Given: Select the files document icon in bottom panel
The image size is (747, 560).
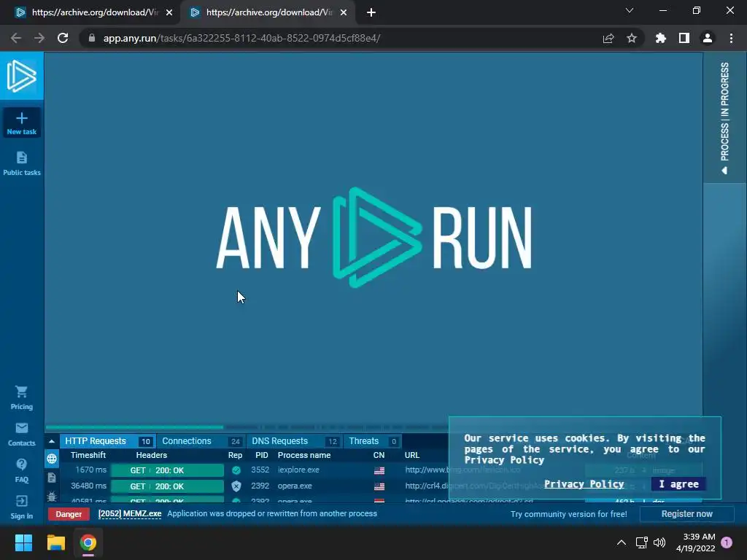Looking at the screenshot, I should click(x=52, y=478).
